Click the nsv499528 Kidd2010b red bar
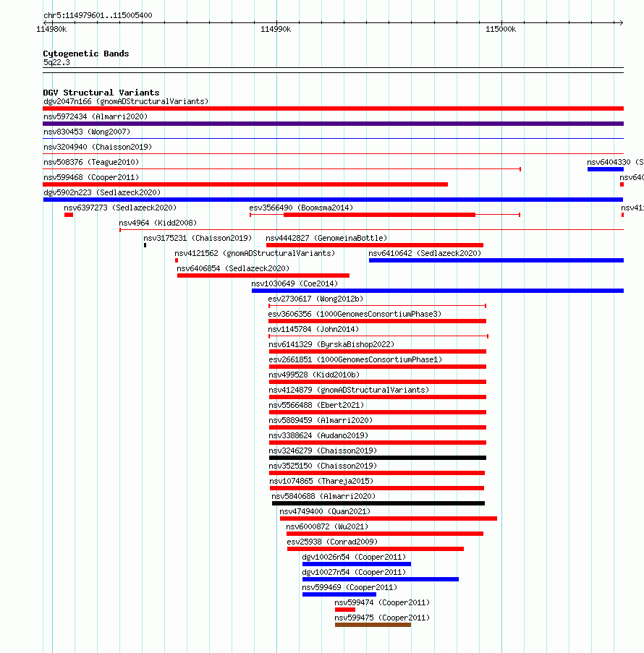Screen dimensions: 644x653 coord(377,382)
